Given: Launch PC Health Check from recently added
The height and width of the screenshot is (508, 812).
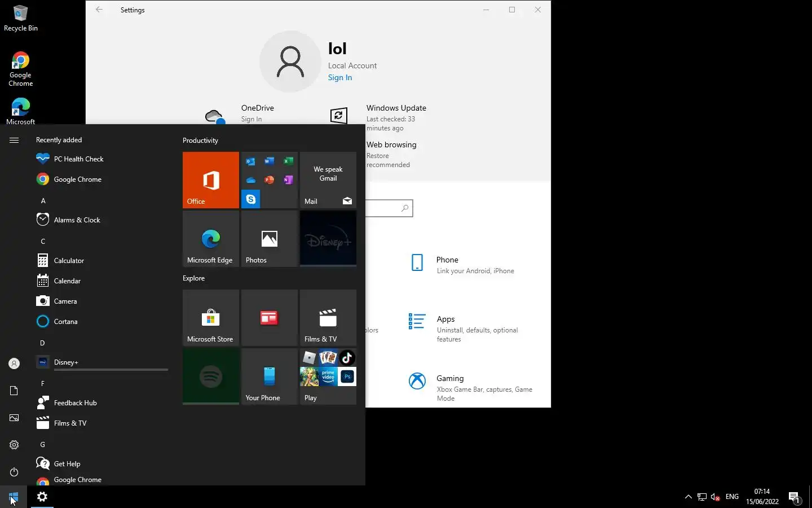Looking at the screenshot, I should coord(101,159).
